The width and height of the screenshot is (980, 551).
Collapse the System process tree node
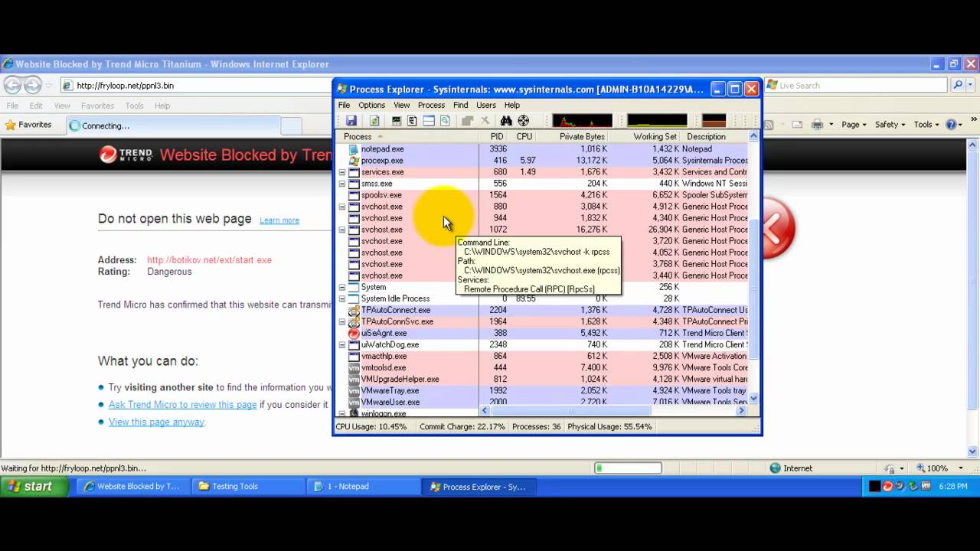[342, 287]
